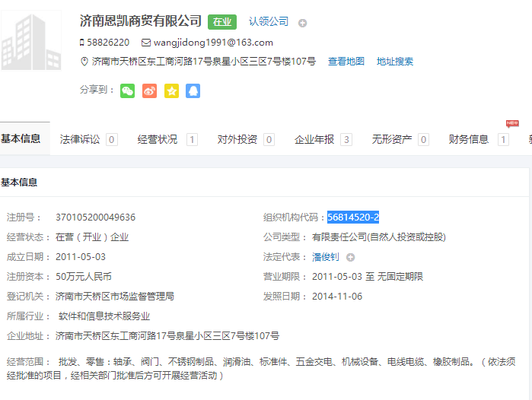Open the 财务信息 tab
Viewport: 532px width, 400px height.
pyautogui.click(x=469, y=139)
